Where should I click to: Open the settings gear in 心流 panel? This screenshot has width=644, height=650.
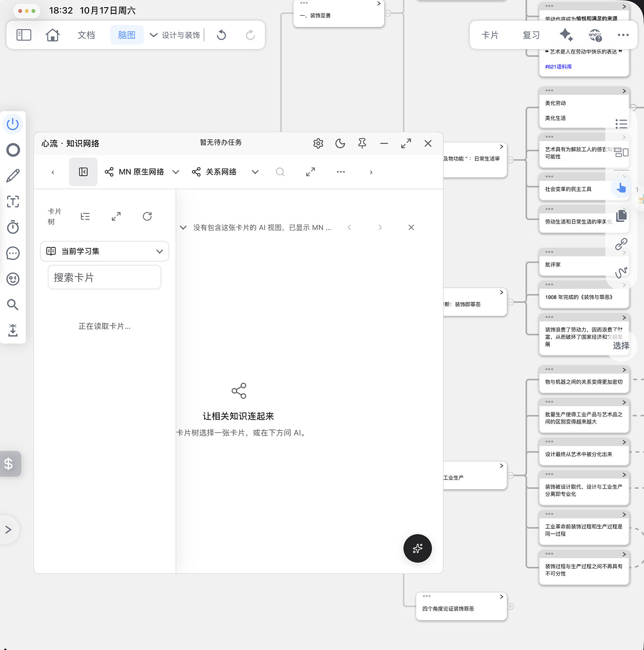point(318,144)
